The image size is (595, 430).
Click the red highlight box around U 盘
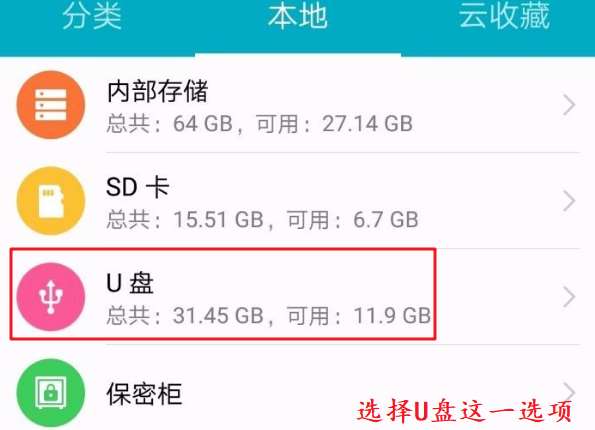[x=223, y=294]
